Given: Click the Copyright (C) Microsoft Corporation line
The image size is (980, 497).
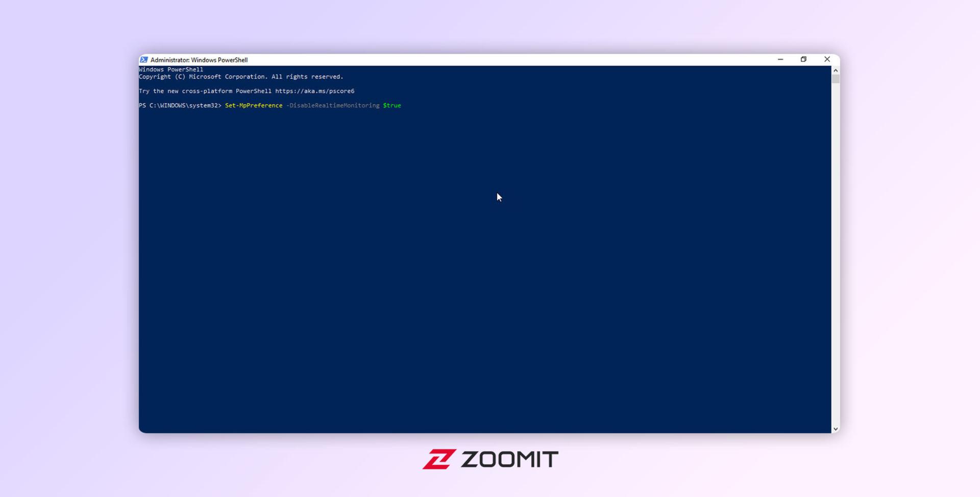Looking at the screenshot, I should 241,77.
